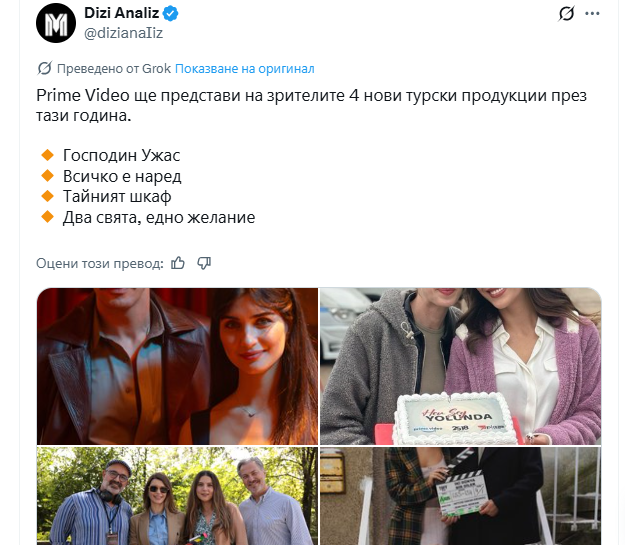This screenshot has width=625, height=545.
Task: Click the blue verified badge
Action: point(171,14)
